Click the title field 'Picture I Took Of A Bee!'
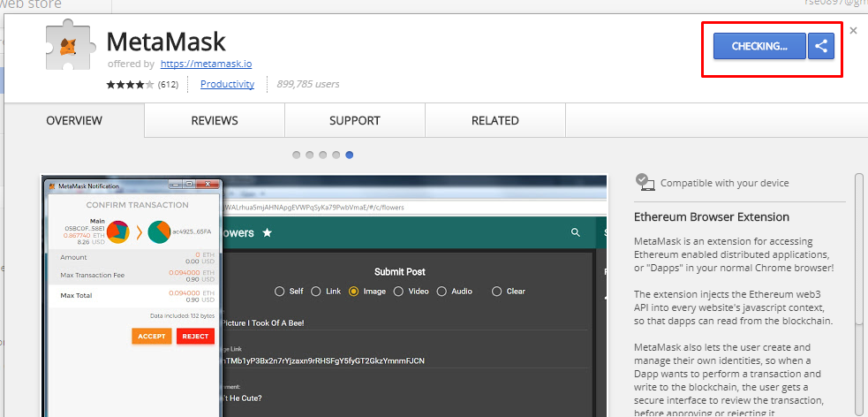The height and width of the screenshot is (417, 868). [263, 322]
